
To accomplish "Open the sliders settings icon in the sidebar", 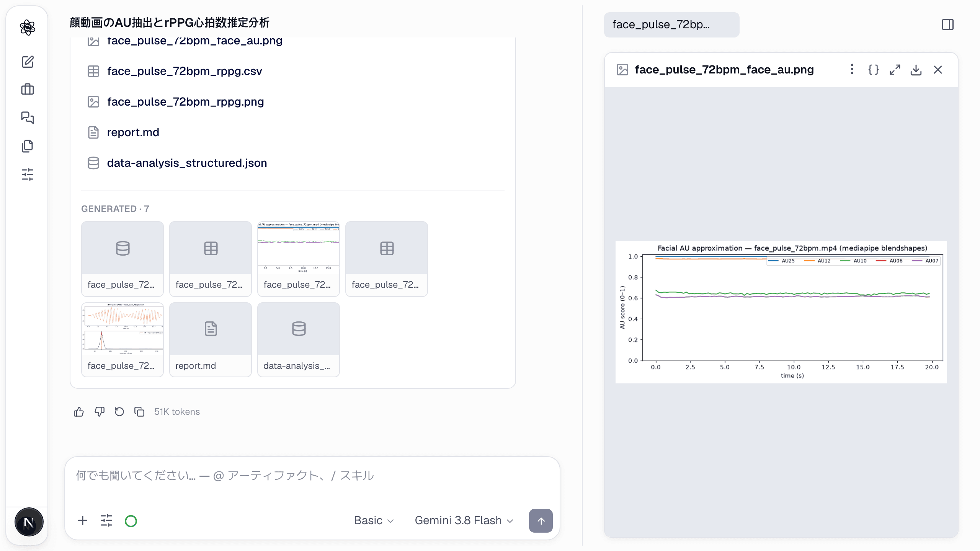I will 28,174.
